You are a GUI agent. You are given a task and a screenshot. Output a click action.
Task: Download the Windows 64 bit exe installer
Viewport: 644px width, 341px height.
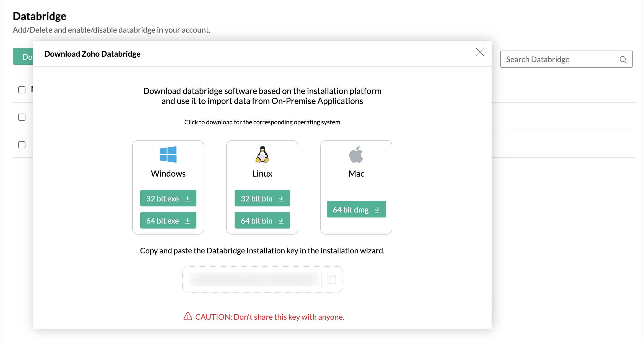pyautogui.click(x=168, y=220)
